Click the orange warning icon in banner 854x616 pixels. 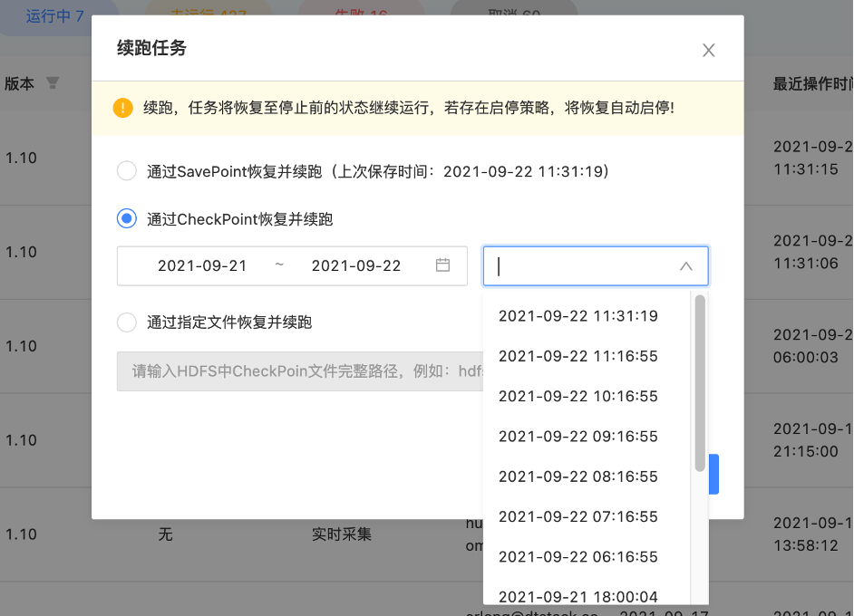click(122, 108)
